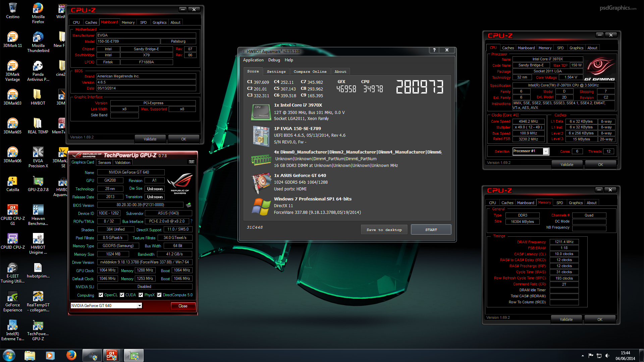Open the Debug menu in Aquamark
The height and width of the screenshot is (362, 644).
click(x=274, y=60)
